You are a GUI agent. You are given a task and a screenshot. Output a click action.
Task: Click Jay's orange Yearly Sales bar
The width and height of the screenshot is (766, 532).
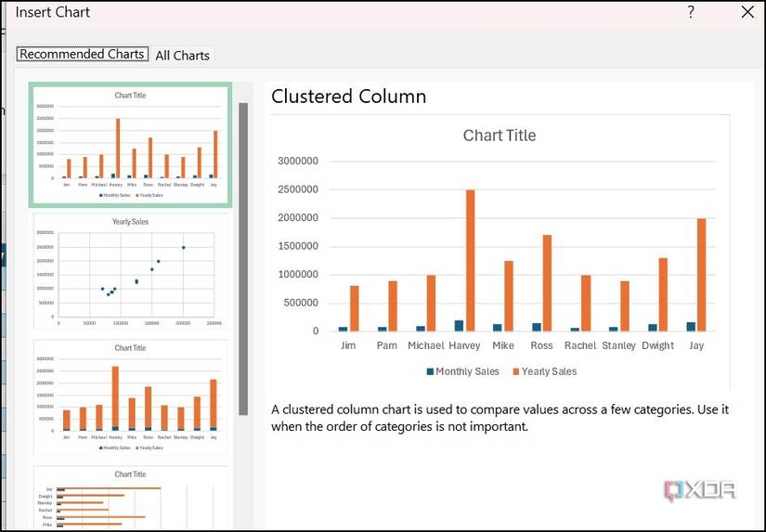coord(702,275)
